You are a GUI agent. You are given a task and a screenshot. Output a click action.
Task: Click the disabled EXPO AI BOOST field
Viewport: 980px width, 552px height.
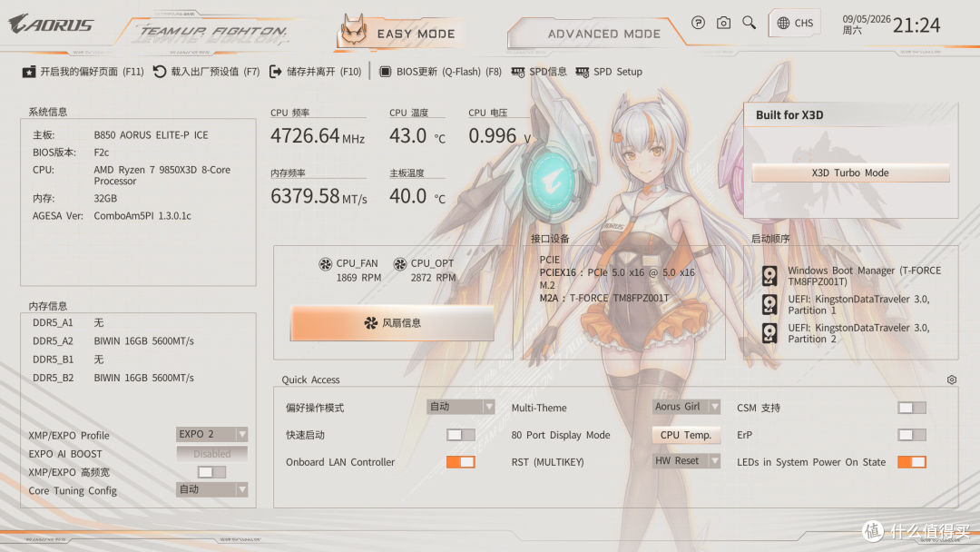[x=211, y=453]
